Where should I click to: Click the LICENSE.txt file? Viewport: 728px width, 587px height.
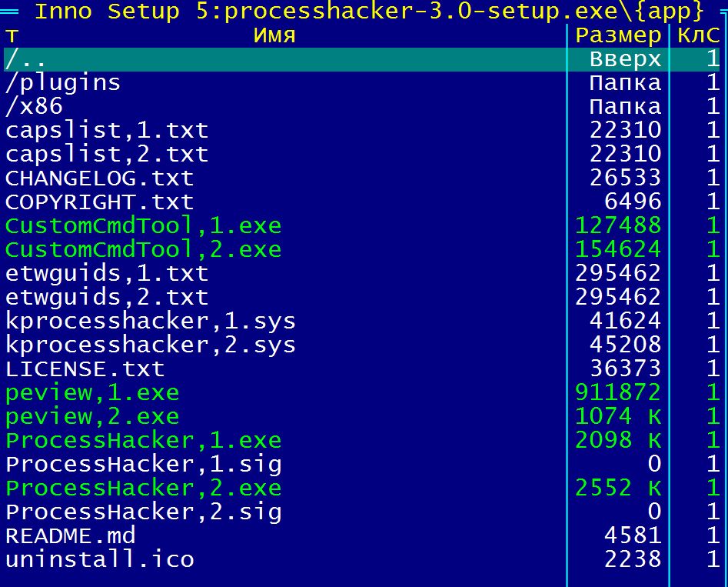click(x=85, y=369)
